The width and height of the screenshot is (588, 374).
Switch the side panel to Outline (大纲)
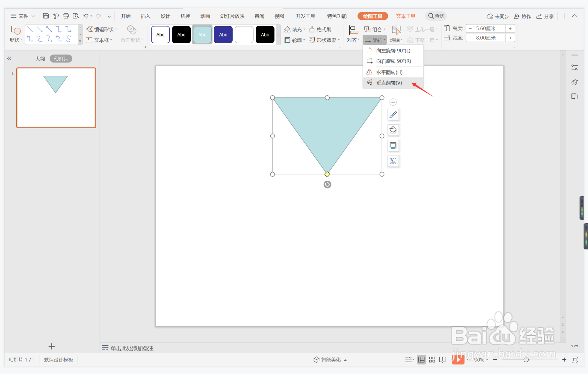tap(40, 59)
